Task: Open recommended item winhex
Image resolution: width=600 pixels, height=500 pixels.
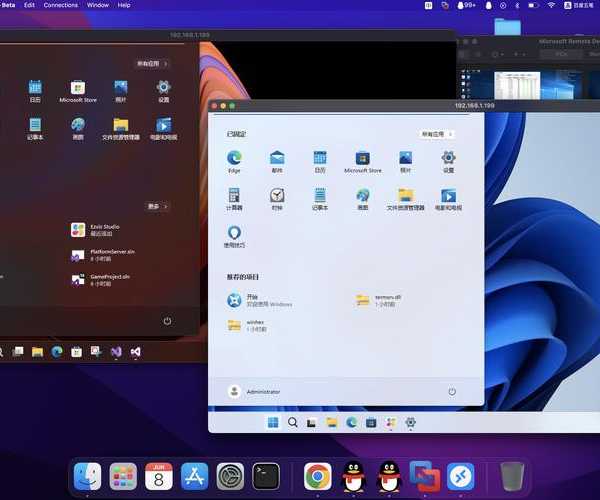Action: tap(247, 325)
